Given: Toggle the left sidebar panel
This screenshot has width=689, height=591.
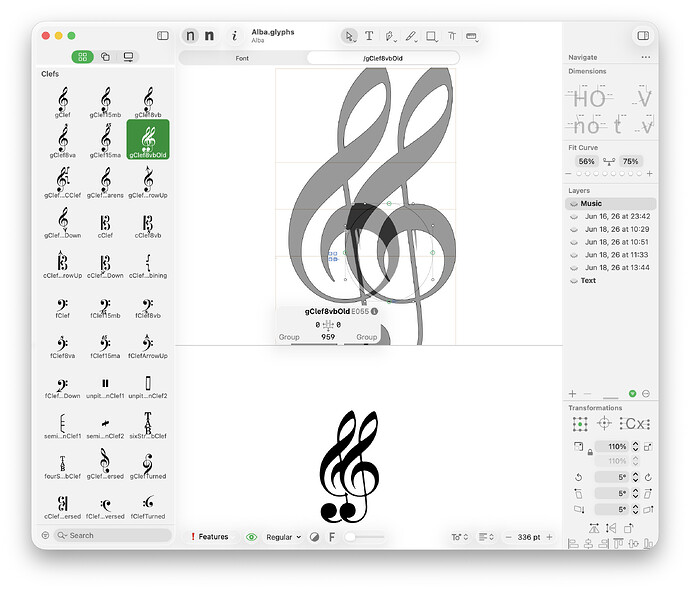Looking at the screenshot, I should tap(163, 36).
